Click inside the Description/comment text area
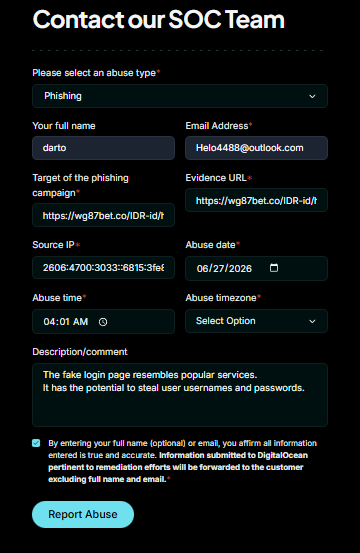Viewport: 360px width, 553px height. click(x=180, y=395)
